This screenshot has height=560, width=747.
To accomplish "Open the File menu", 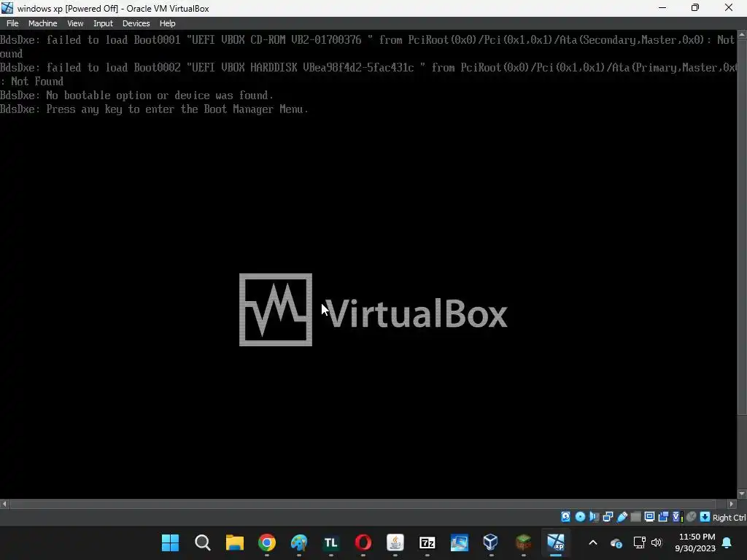I will tap(12, 23).
